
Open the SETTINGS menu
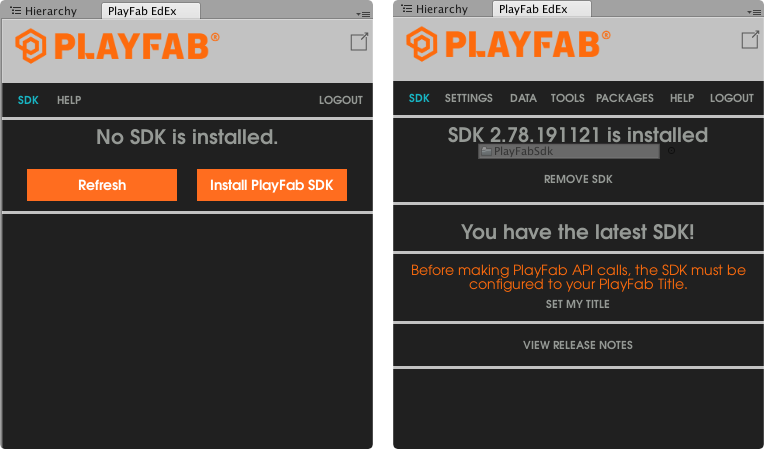pyautogui.click(x=469, y=98)
